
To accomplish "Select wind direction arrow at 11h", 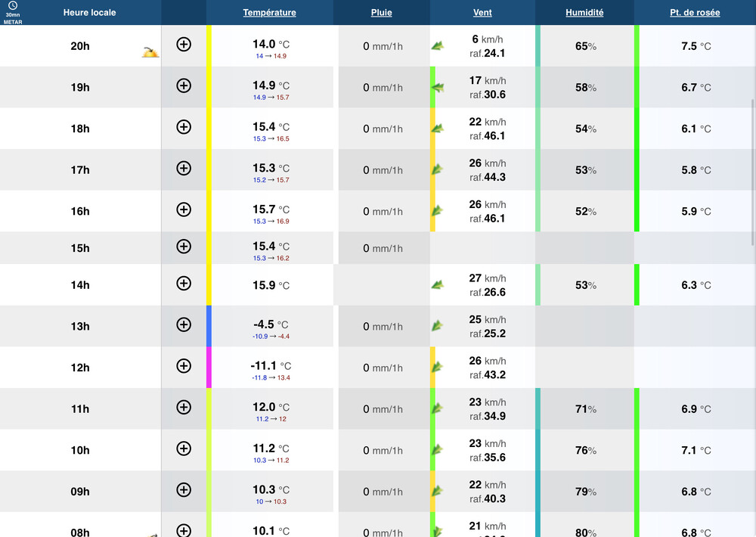I will tap(437, 408).
